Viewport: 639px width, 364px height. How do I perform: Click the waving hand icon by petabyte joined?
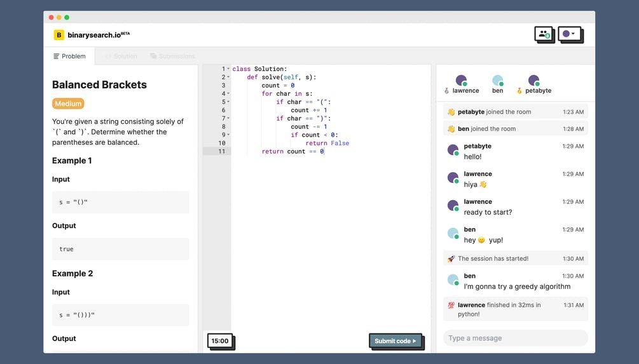[451, 112]
